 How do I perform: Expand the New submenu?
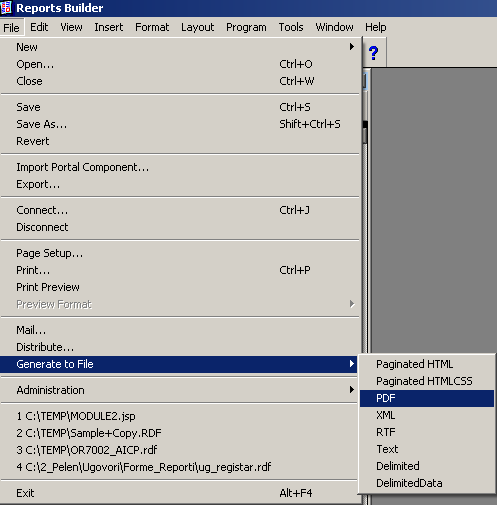pos(180,47)
